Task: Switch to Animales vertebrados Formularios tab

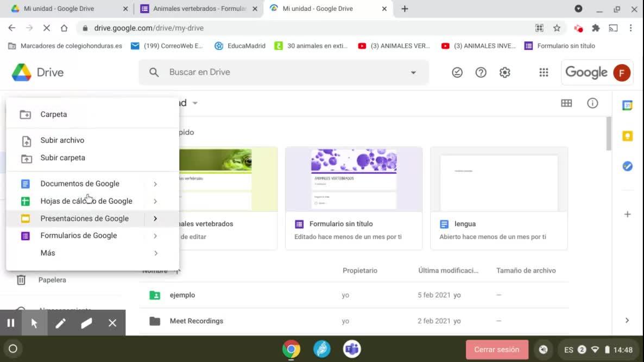Action: tap(199, 9)
